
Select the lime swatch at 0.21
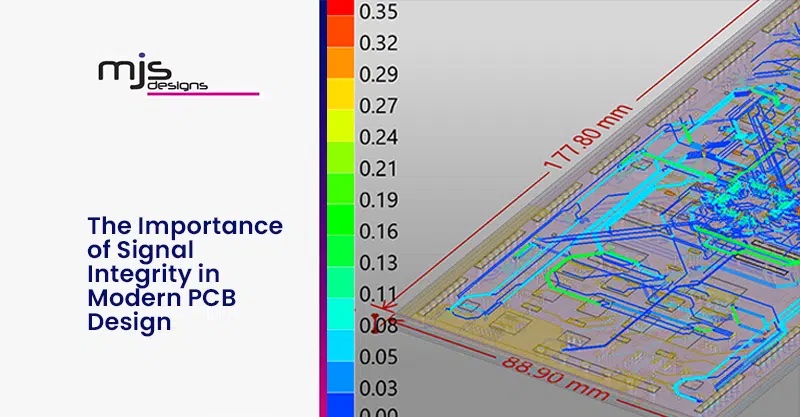pos(340,157)
